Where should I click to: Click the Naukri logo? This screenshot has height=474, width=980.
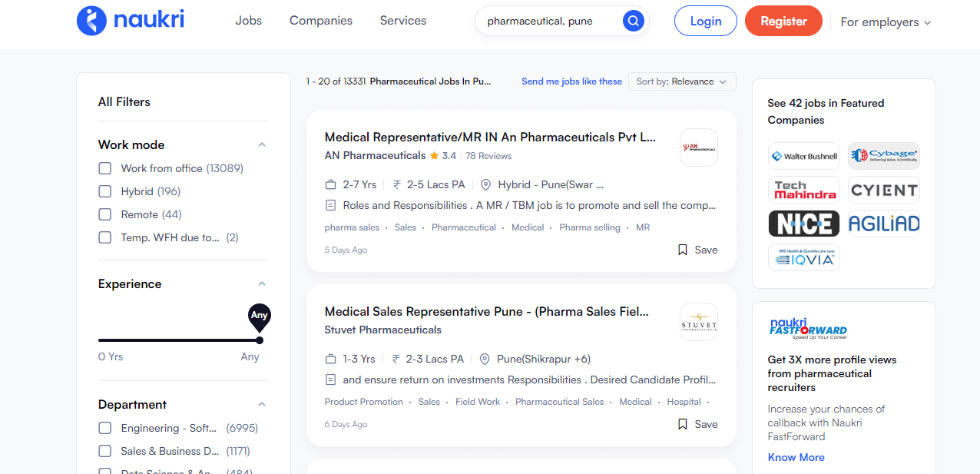(129, 21)
